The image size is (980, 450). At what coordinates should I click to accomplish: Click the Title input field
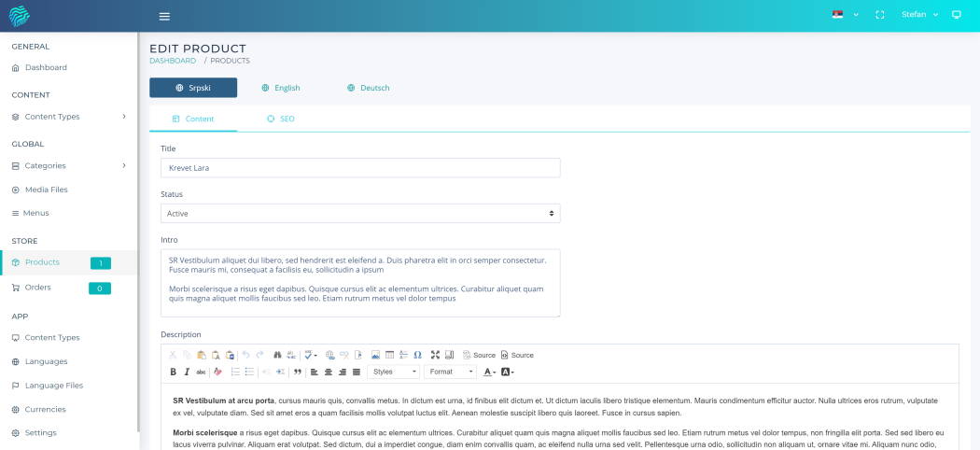point(360,168)
